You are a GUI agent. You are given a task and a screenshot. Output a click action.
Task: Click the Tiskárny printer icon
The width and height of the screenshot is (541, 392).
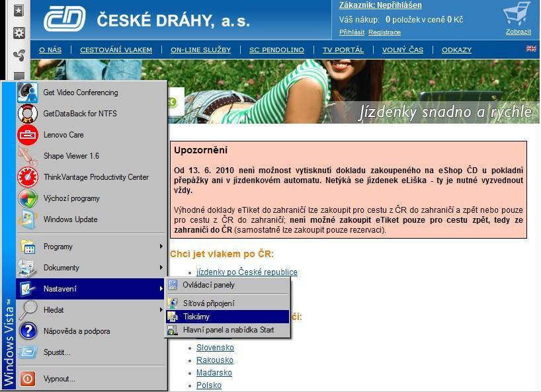tap(173, 317)
